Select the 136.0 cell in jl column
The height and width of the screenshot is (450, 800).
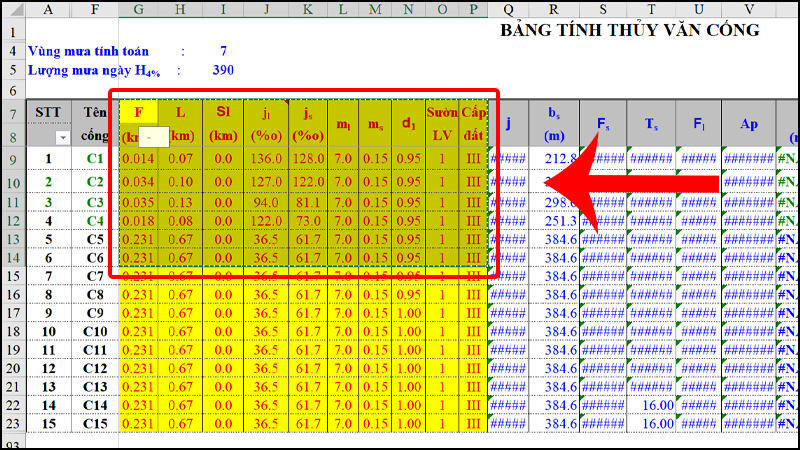pyautogui.click(x=266, y=159)
